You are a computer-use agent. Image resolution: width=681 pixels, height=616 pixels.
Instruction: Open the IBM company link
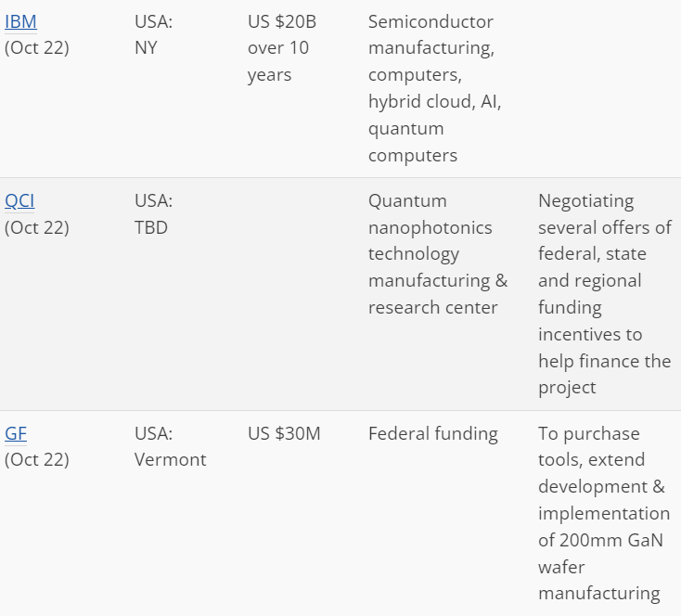[20, 21]
